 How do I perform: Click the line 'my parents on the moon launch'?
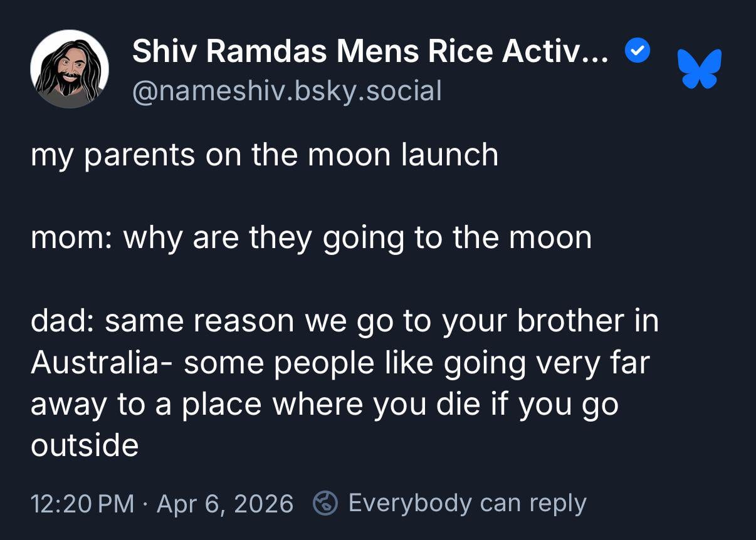pyautogui.click(x=264, y=154)
